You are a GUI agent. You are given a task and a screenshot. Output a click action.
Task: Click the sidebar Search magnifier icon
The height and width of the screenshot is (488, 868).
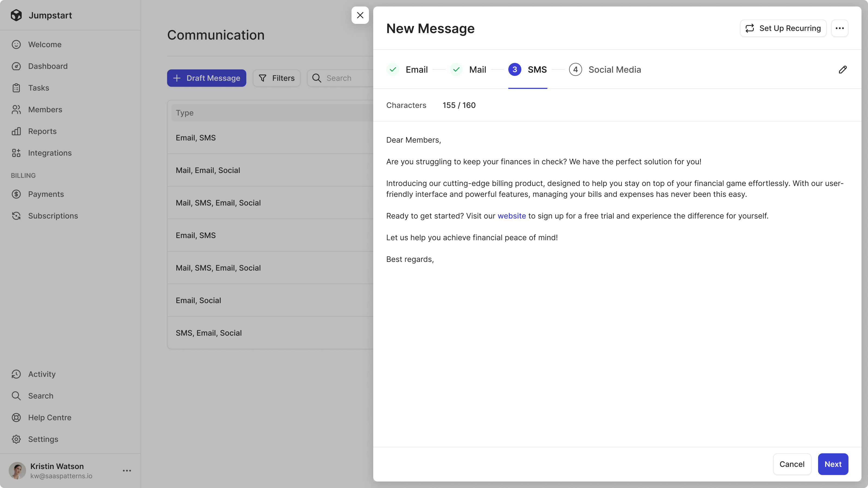click(16, 396)
